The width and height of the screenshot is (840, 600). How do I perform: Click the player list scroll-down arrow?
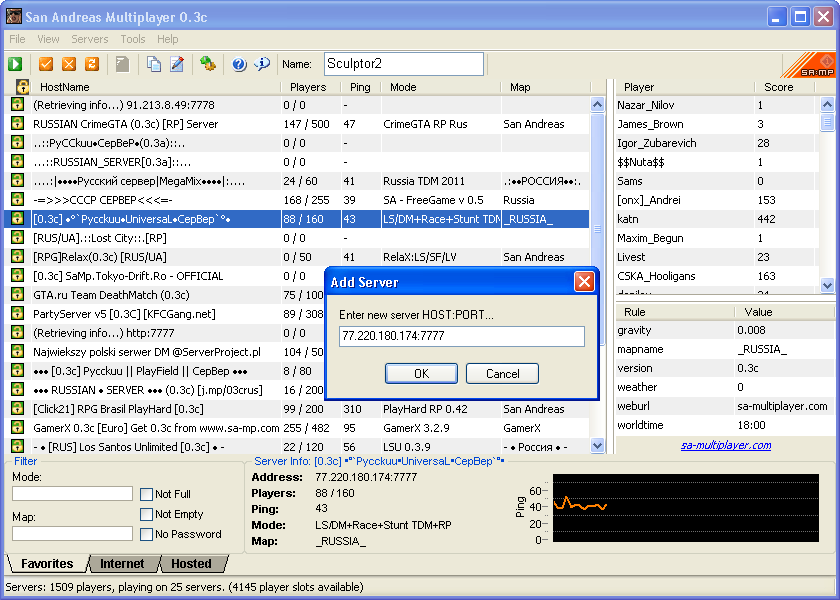coord(827,285)
